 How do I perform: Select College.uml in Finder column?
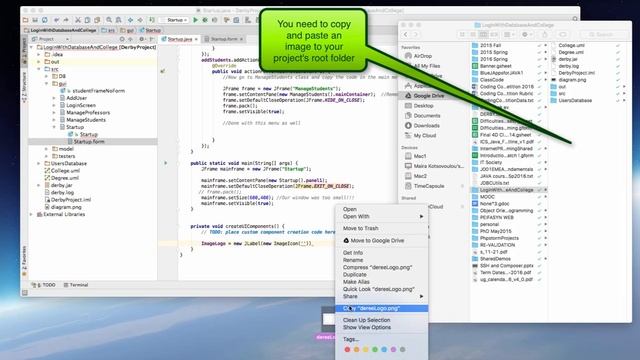(571, 45)
